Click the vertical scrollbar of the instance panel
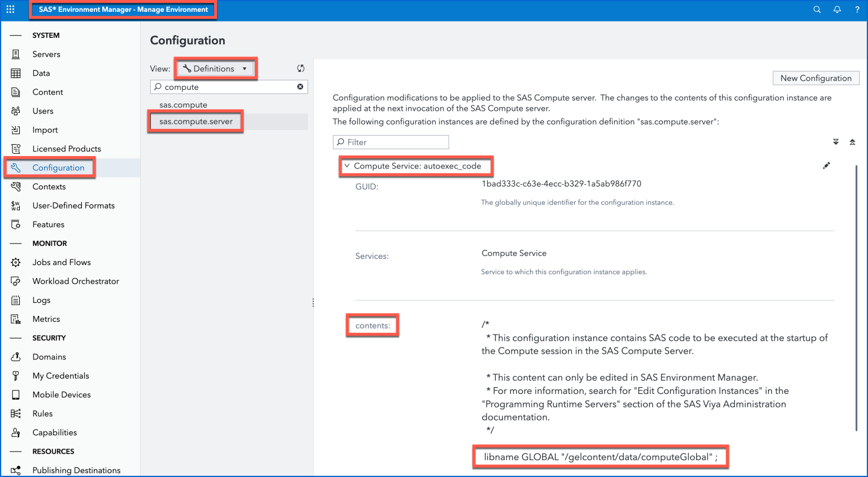 (x=857, y=298)
